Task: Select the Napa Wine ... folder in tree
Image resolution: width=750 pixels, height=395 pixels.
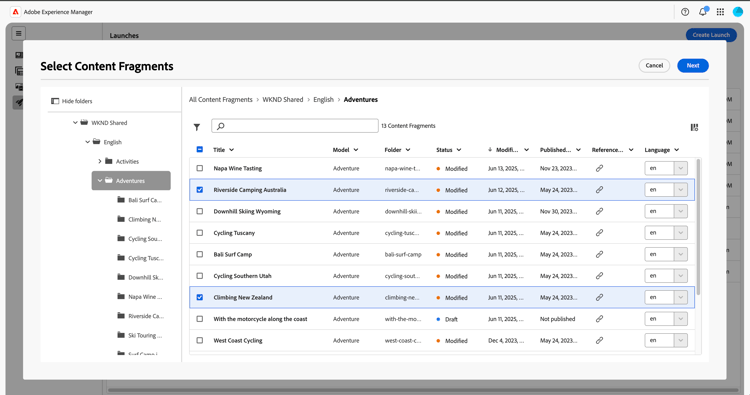Action: tap(140, 296)
